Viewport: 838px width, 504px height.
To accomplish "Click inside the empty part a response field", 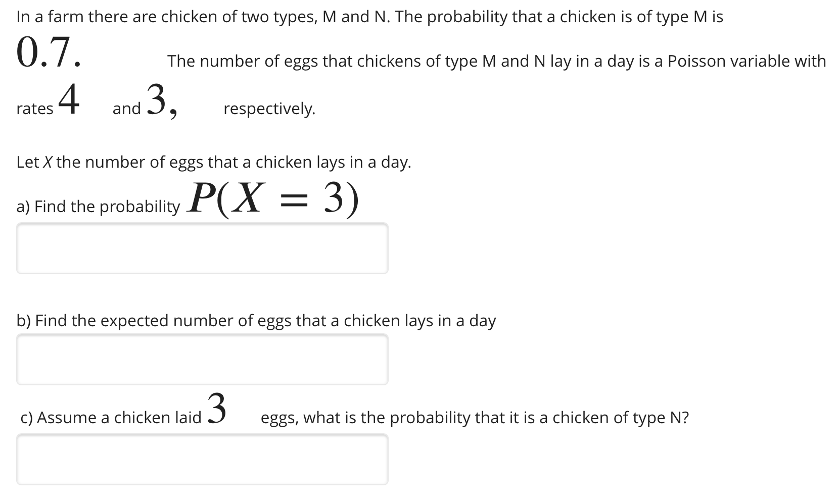I will 202,248.
